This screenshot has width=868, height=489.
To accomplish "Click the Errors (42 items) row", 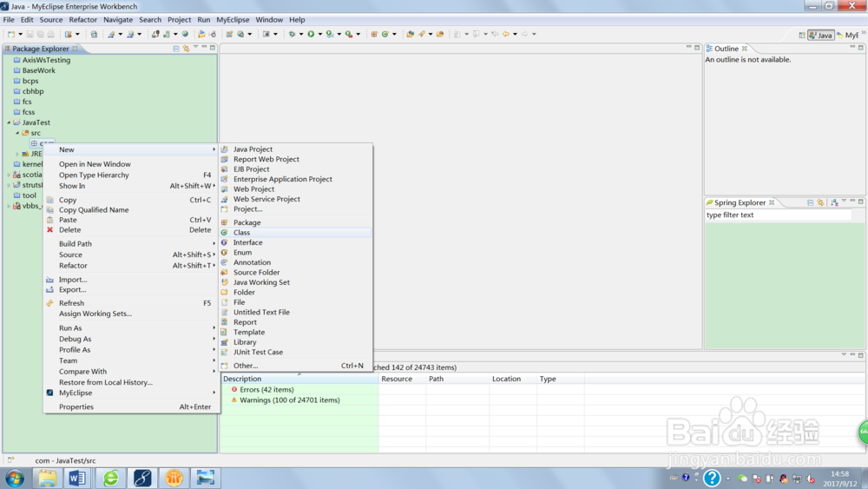I will [266, 390].
